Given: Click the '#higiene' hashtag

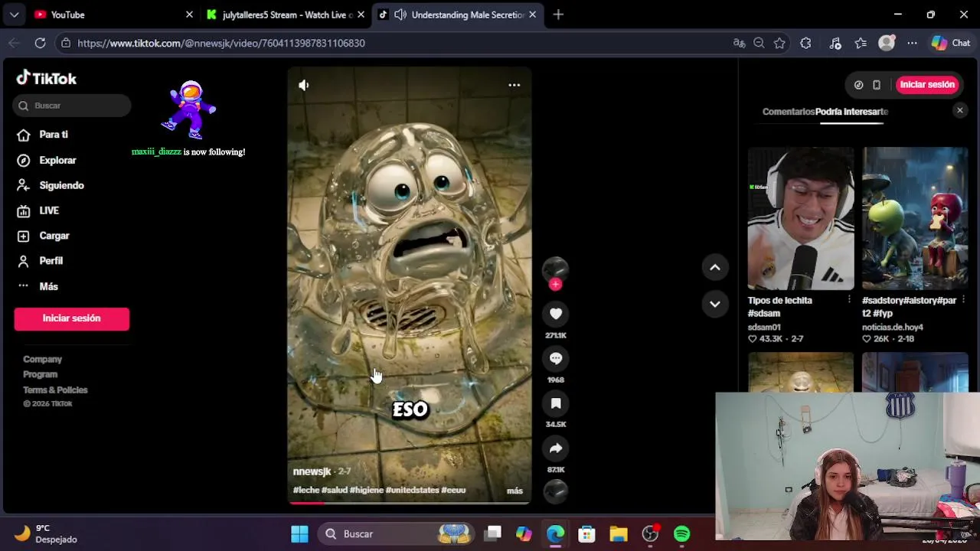Looking at the screenshot, I should point(367,491).
